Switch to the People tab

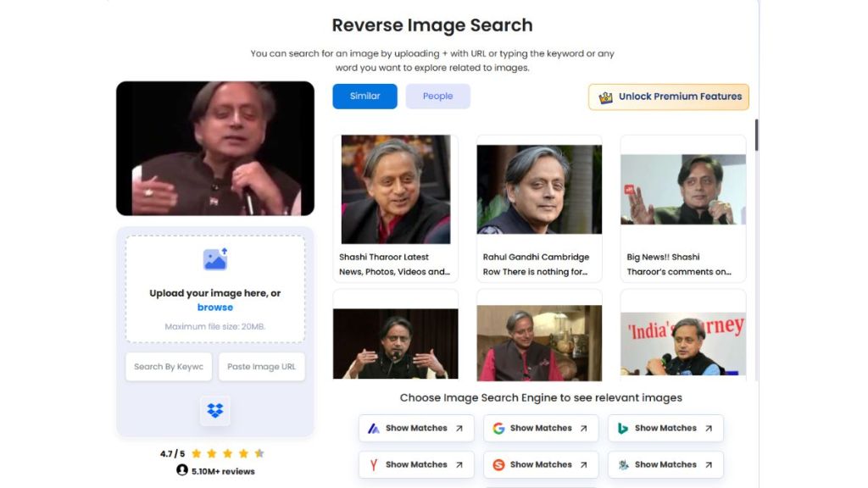point(437,96)
